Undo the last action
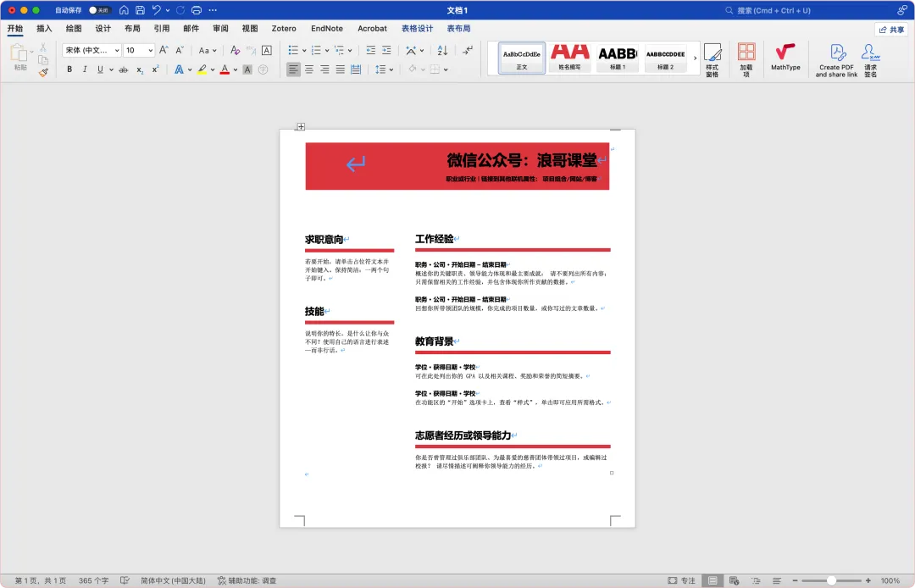Viewport: 915px width, 588px height. tap(157, 10)
